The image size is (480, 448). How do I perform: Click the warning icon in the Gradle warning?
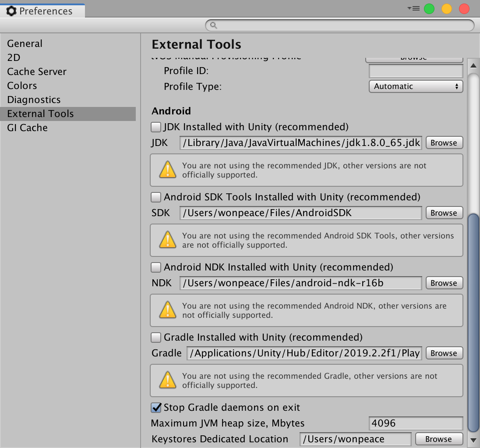pyautogui.click(x=167, y=380)
